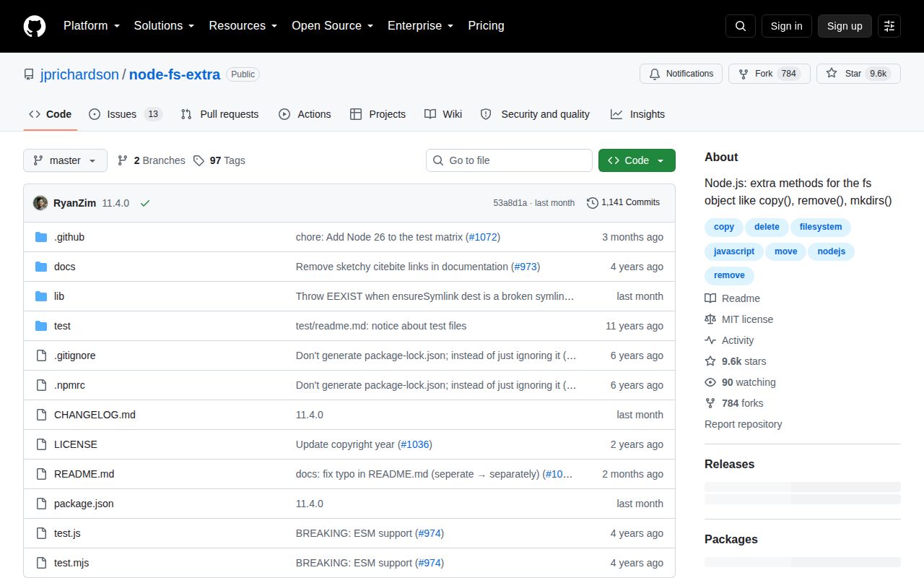Image resolution: width=924 pixels, height=578 pixels.
Task: Open the green Code dropdown button
Action: [637, 160]
